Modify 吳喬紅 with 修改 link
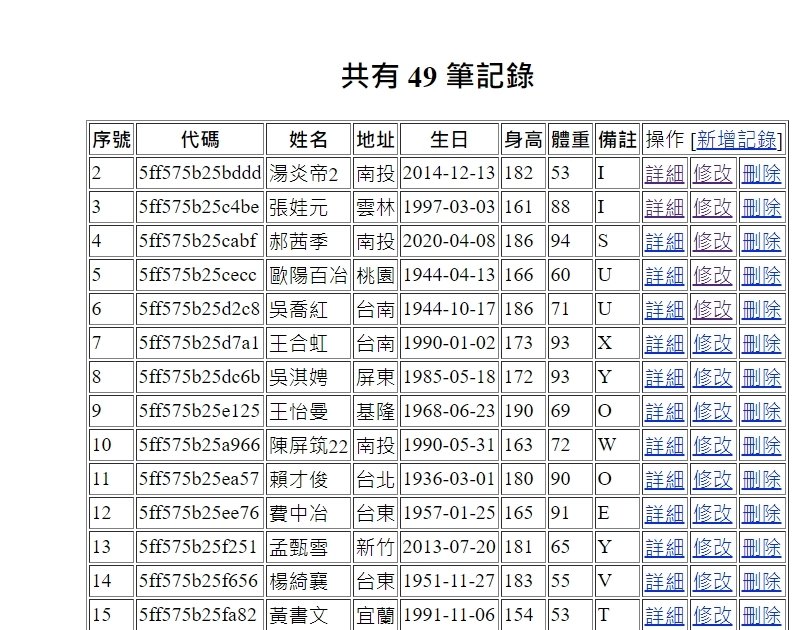 [x=713, y=310]
